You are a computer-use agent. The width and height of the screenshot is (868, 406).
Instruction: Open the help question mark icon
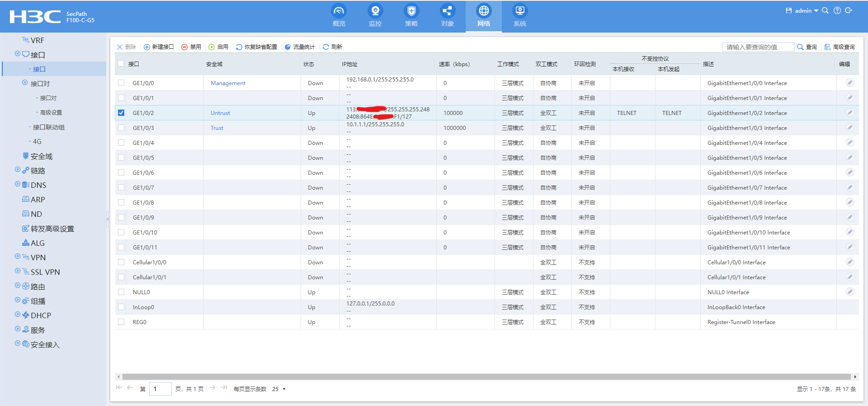coord(837,10)
